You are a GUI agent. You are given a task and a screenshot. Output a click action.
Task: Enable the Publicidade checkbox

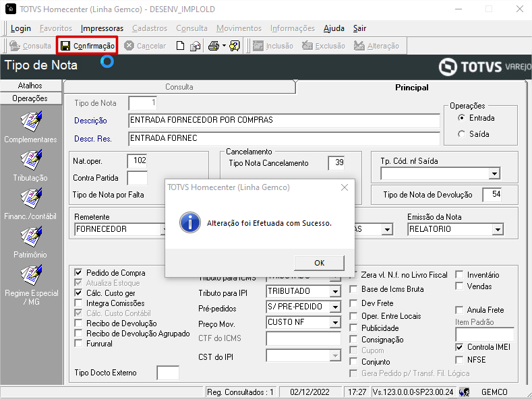click(x=353, y=328)
